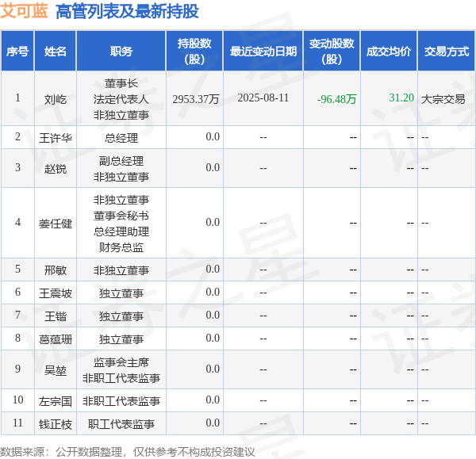Click row number 10
Screen dimensions: 476x459
[17, 400]
